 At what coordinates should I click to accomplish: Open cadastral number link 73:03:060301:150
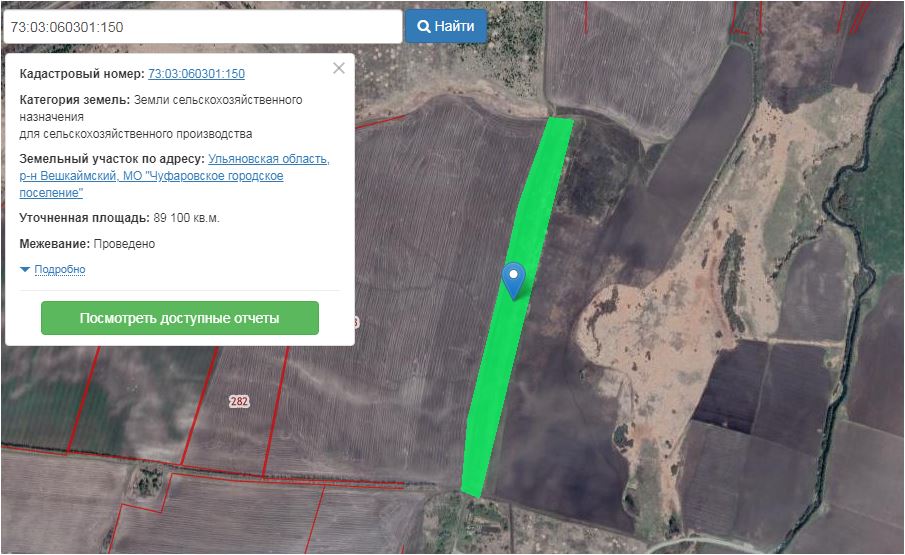point(196,74)
